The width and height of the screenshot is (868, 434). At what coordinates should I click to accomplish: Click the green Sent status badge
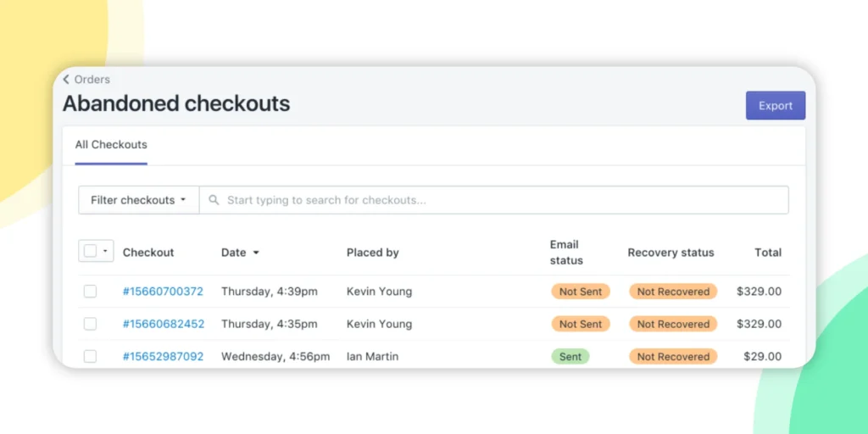(570, 357)
